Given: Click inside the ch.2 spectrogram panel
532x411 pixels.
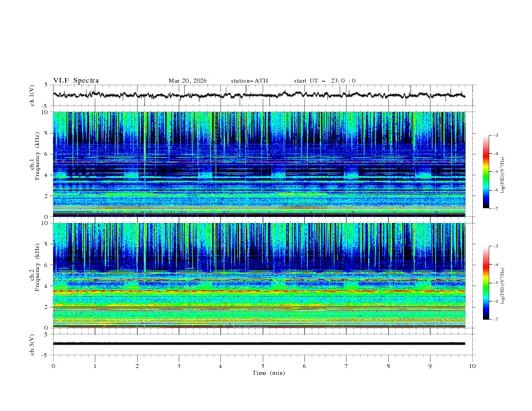Looking at the screenshot, I should (x=259, y=275).
